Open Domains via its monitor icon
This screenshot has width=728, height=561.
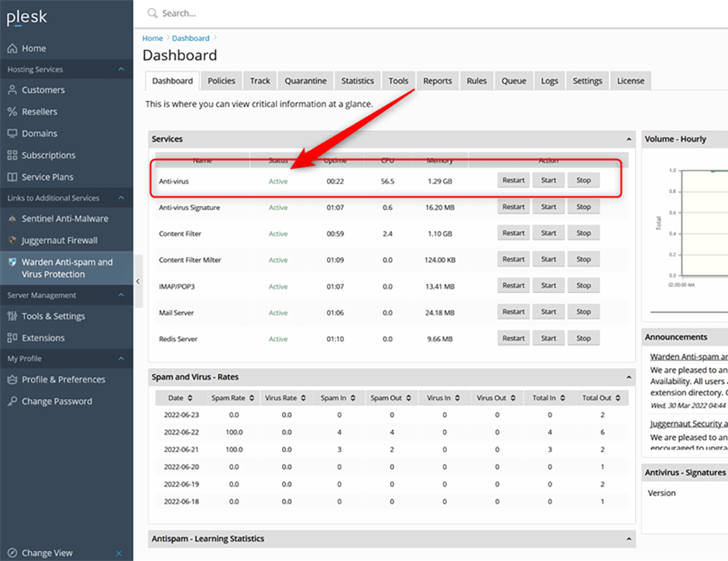pyautogui.click(x=12, y=133)
